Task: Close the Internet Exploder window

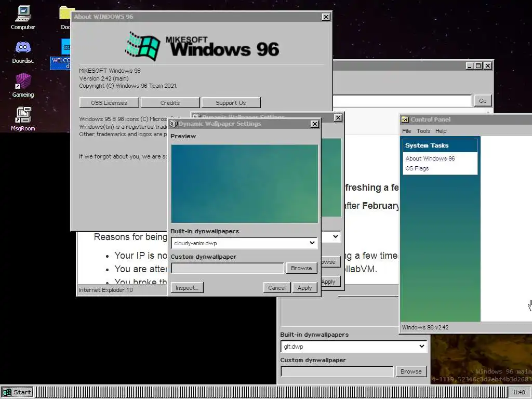Action: tap(487, 66)
